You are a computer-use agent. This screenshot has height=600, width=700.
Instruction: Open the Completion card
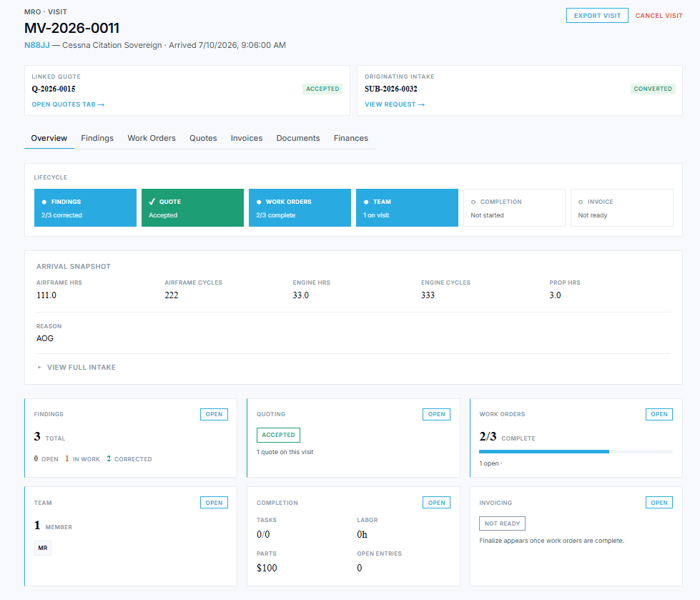pos(437,503)
